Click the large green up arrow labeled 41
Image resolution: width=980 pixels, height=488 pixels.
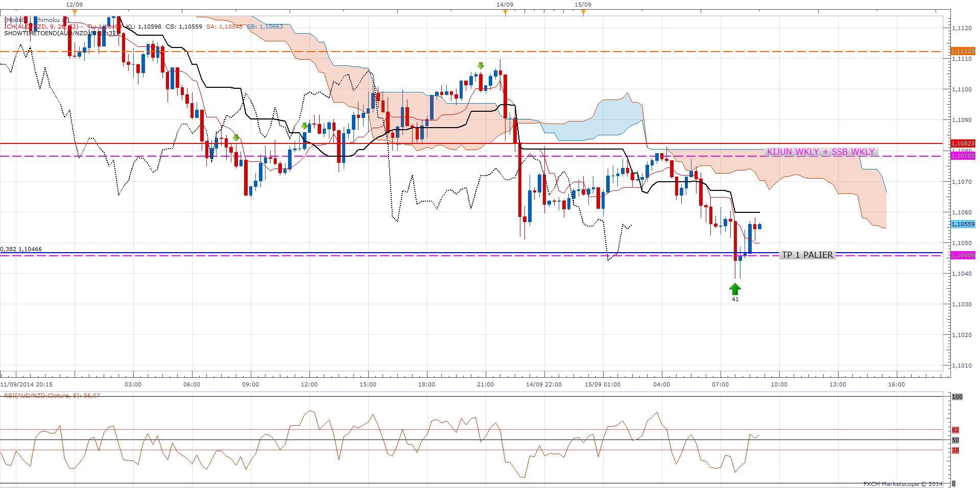pos(735,289)
